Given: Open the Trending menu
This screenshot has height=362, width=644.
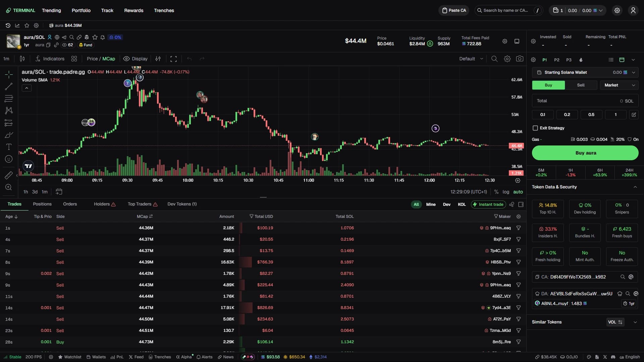Looking at the screenshot, I should tap(51, 10).
